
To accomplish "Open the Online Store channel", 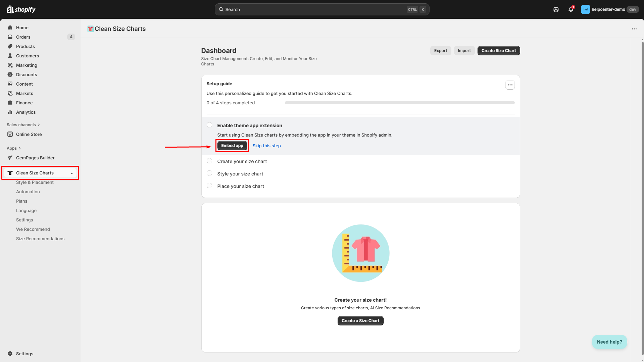I will (x=29, y=134).
